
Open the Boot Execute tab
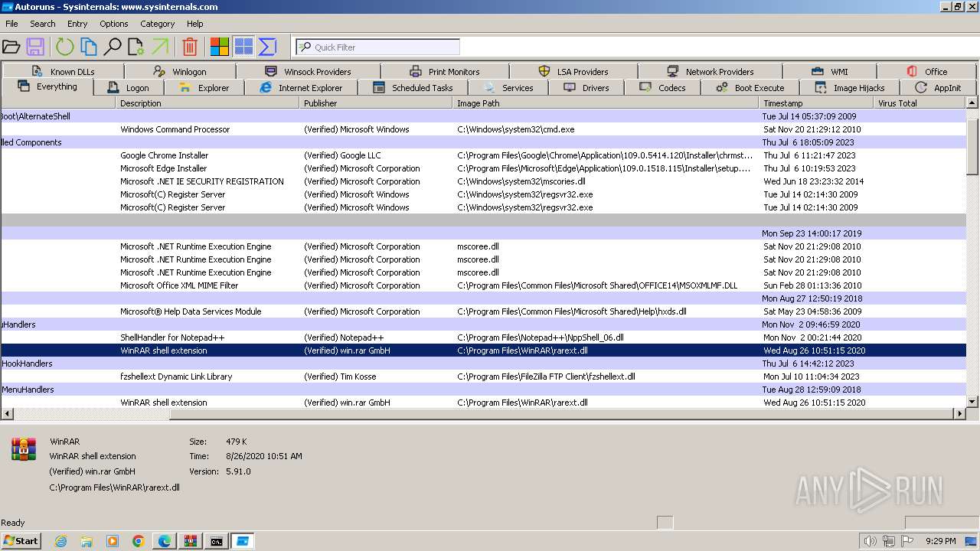click(x=750, y=87)
